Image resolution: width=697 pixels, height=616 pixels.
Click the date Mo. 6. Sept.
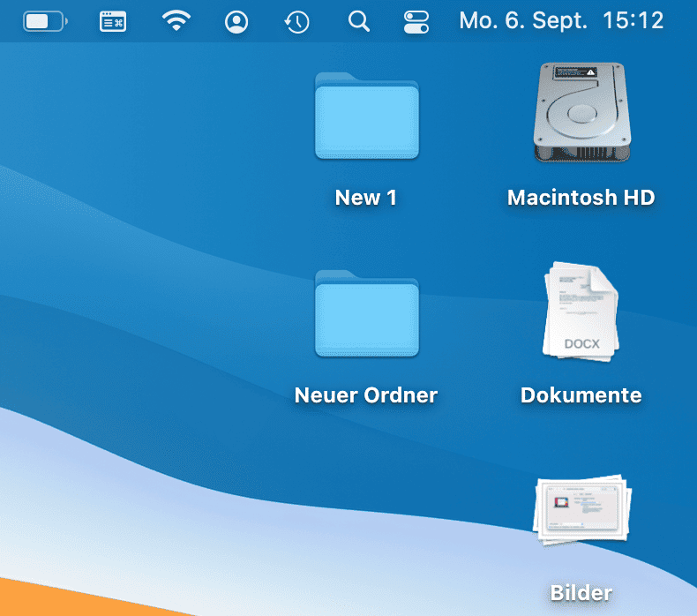(x=523, y=21)
